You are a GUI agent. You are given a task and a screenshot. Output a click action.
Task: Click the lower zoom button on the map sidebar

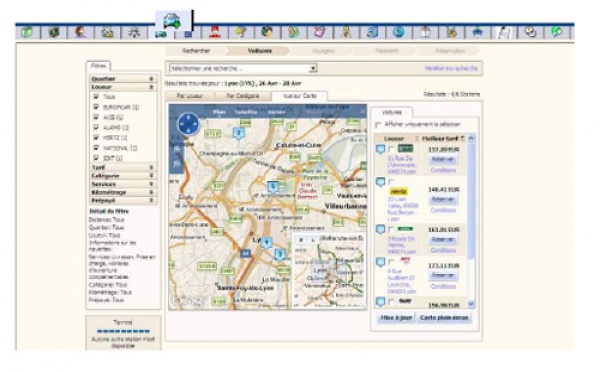point(177,163)
